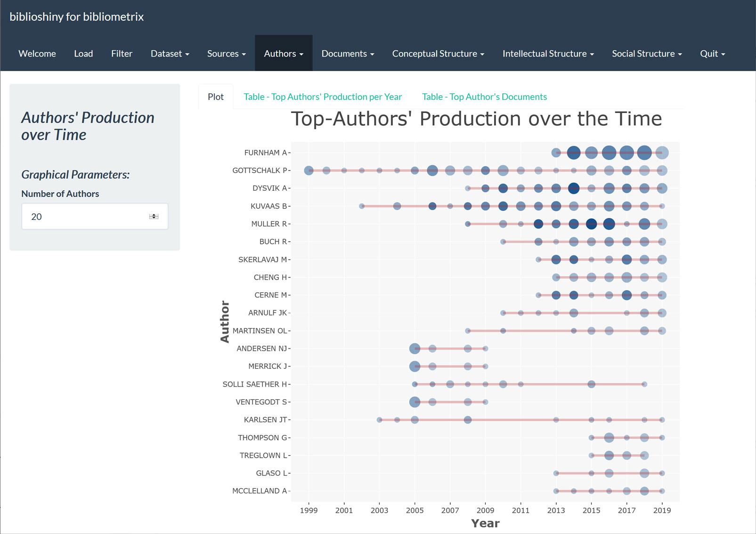This screenshot has width=756, height=534.
Task: Switch to the Plot tab
Action: (x=216, y=97)
